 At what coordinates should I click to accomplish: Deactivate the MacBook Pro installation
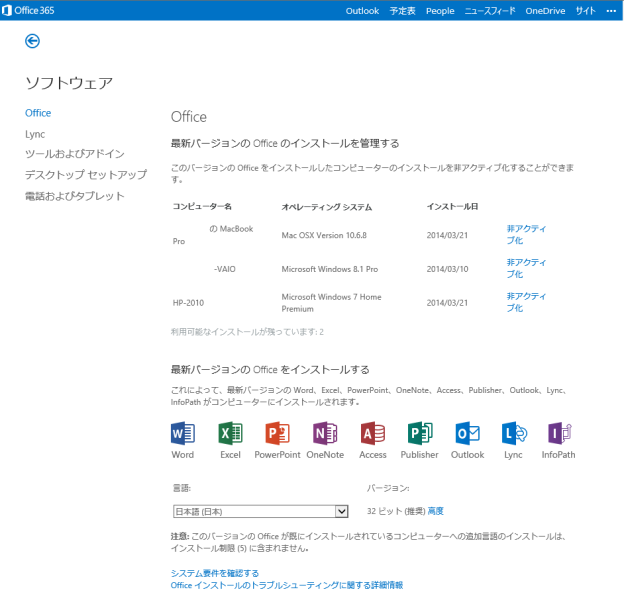(526, 234)
